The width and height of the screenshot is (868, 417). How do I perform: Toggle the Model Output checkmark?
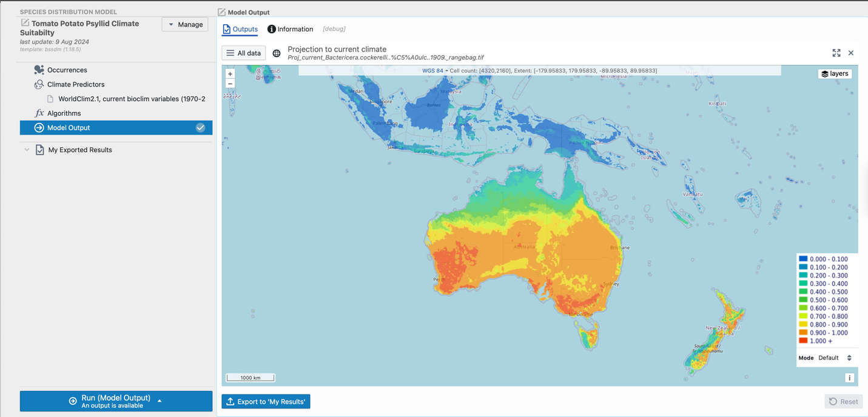click(200, 128)
